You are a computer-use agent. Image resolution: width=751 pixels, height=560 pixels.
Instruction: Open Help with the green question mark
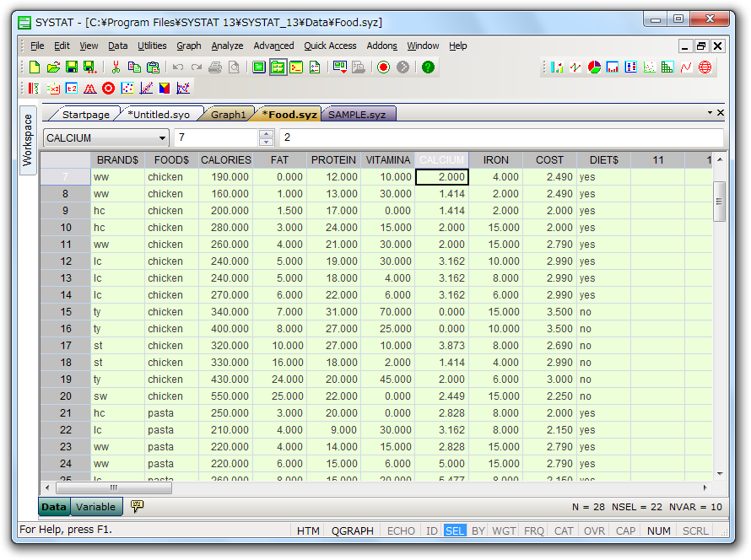pos(428,67)
